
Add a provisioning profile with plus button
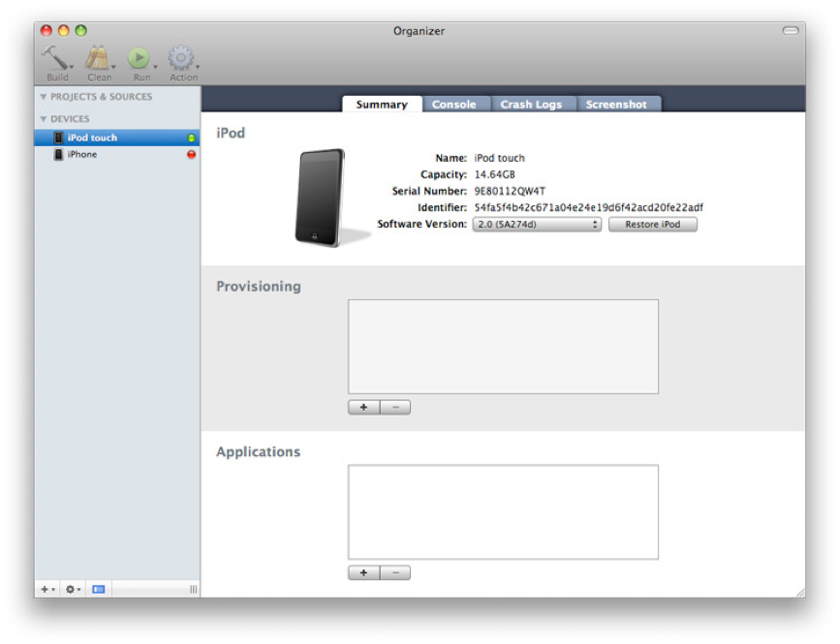point(363,408)
